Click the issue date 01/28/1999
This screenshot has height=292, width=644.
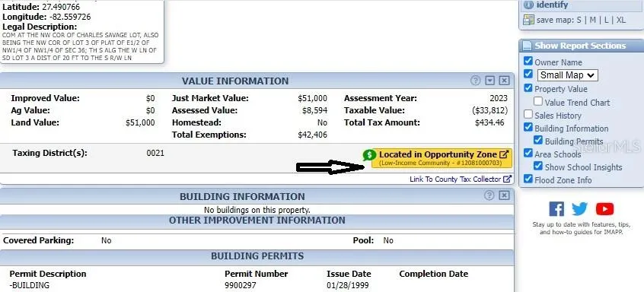pos(348,285)
